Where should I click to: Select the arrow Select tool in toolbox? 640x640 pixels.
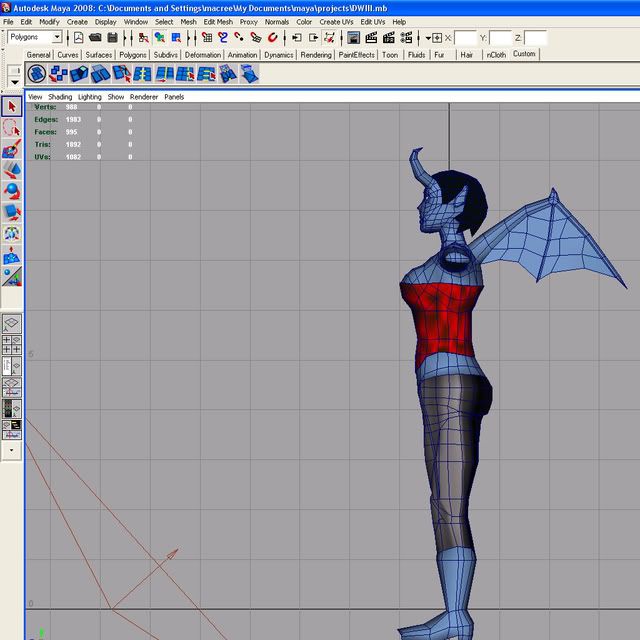pyautogui.click(x=12, y=107)
